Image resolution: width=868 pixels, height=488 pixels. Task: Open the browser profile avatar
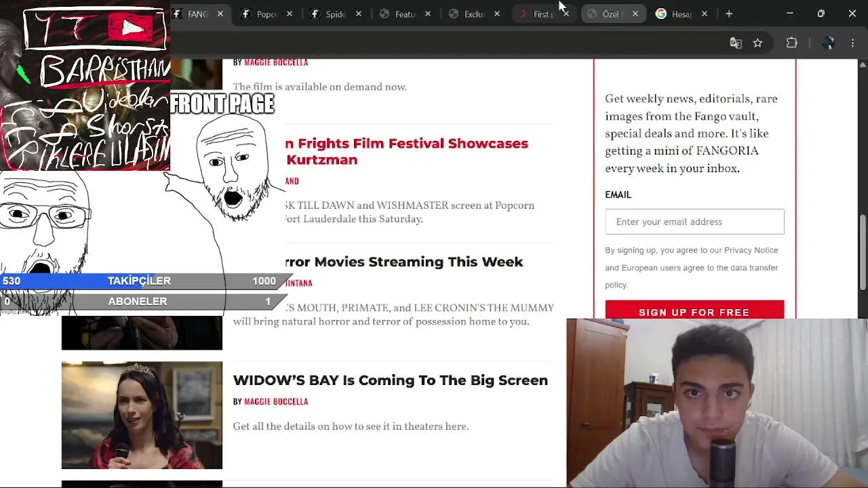827,43
